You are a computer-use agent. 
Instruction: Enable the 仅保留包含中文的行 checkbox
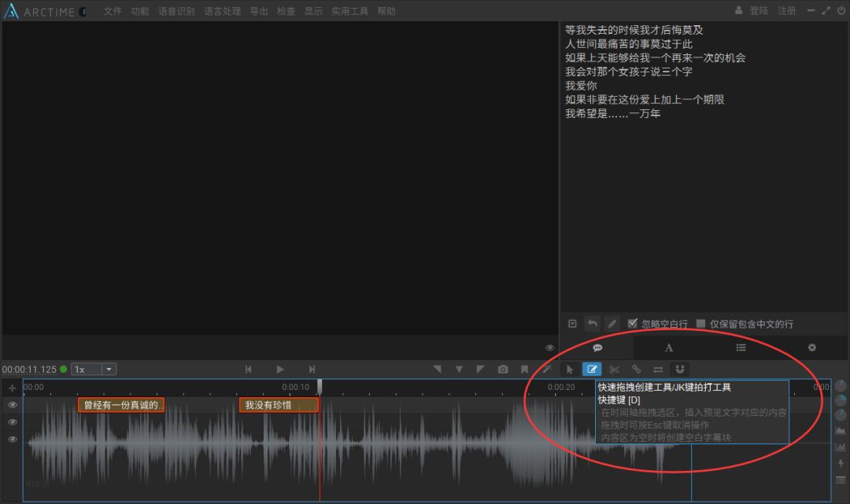click(700, 323)
